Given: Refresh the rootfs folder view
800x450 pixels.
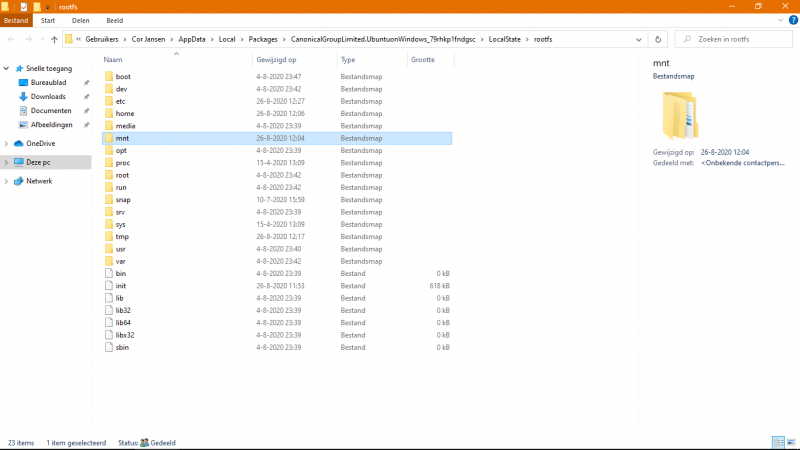Looking at the screenshot, I should tap(657, 39).
